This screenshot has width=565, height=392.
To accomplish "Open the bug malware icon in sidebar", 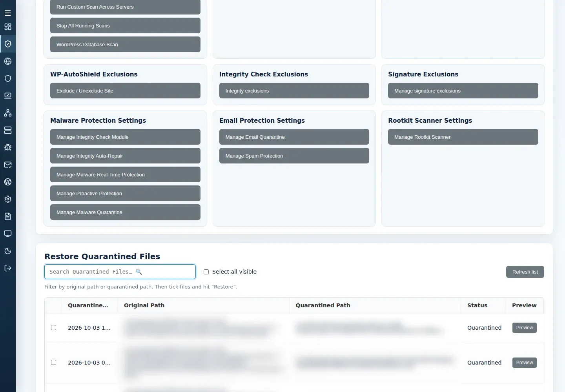I will tap(8, 147).
